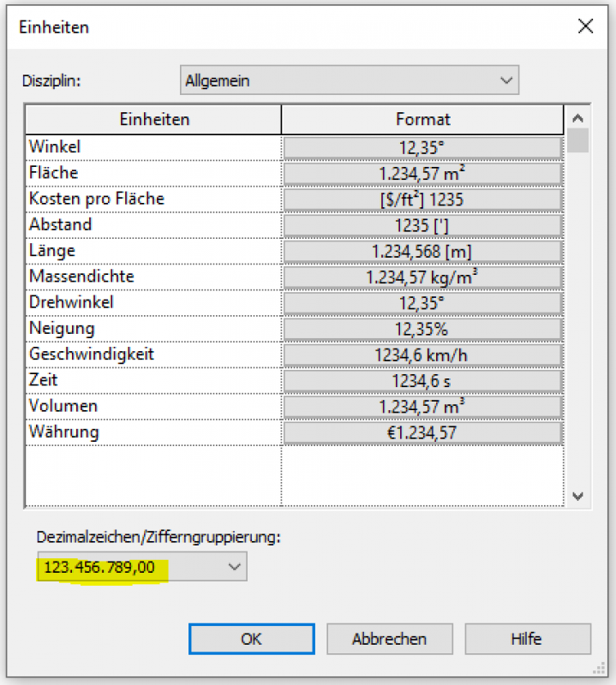The width and height of the screenshot is (616, 685).
Task: Click the Abstand format button
Action: 422,225
